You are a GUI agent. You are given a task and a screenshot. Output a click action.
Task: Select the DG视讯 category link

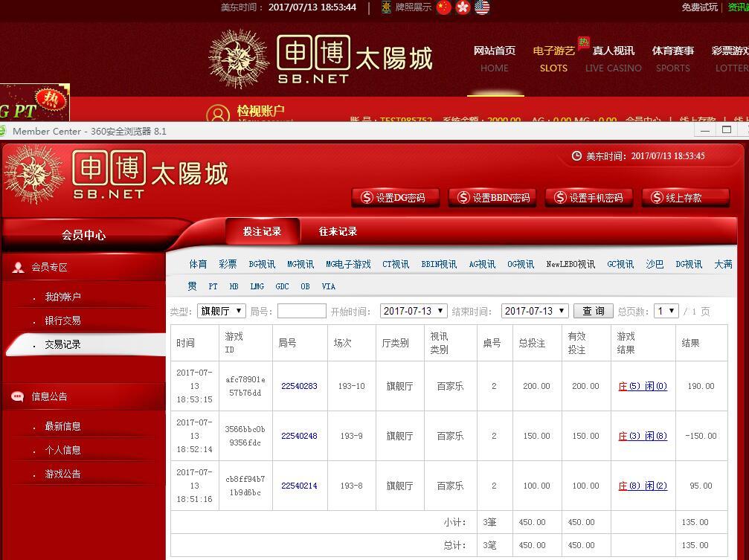[689, 264]
